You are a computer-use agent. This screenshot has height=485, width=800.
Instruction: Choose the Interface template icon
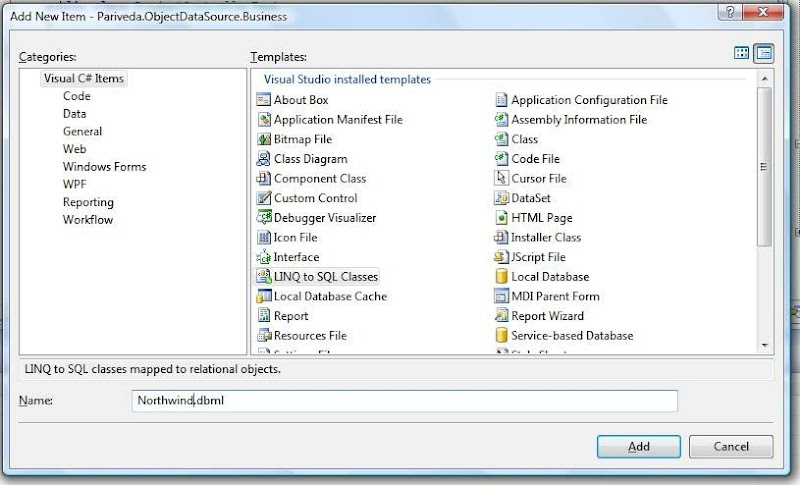click(263, 257)
